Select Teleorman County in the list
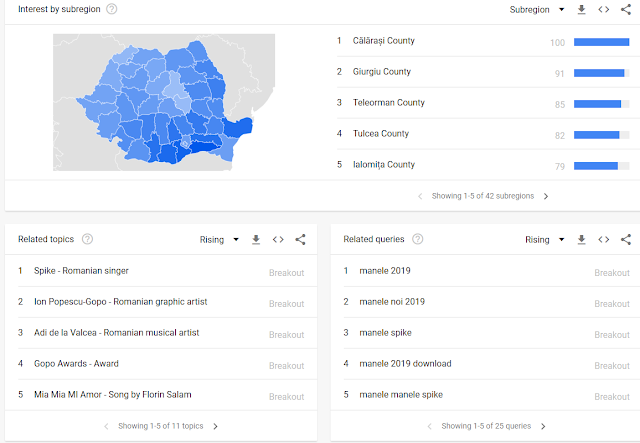The image size is (640, 443). click(x=389, y=102)
